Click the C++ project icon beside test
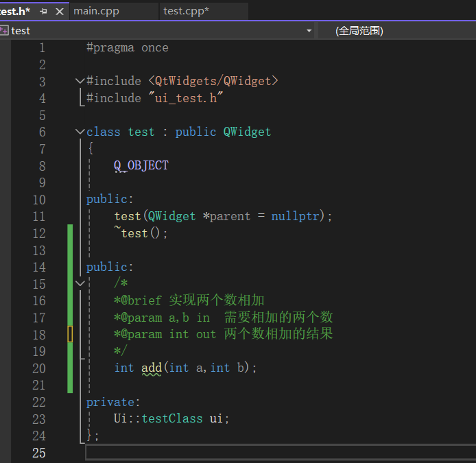This screenshot has width=476, height=463. pyautogui.click(x=4, y=30)
